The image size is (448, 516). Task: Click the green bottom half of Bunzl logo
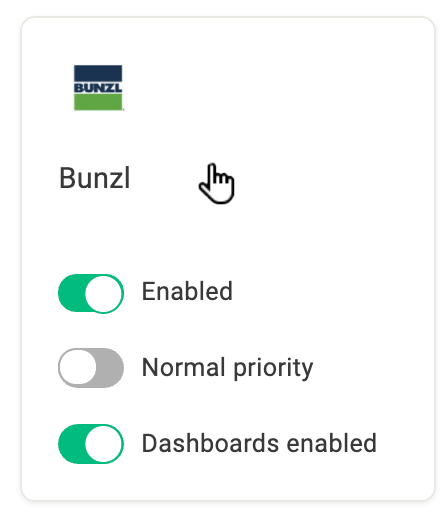[98, 102]
